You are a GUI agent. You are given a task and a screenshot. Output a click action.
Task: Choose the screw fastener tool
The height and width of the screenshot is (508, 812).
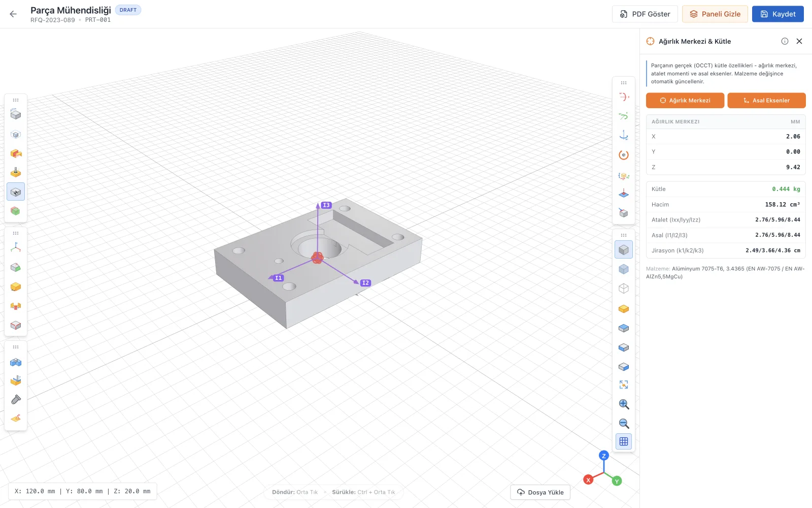(x=16, y=400)
